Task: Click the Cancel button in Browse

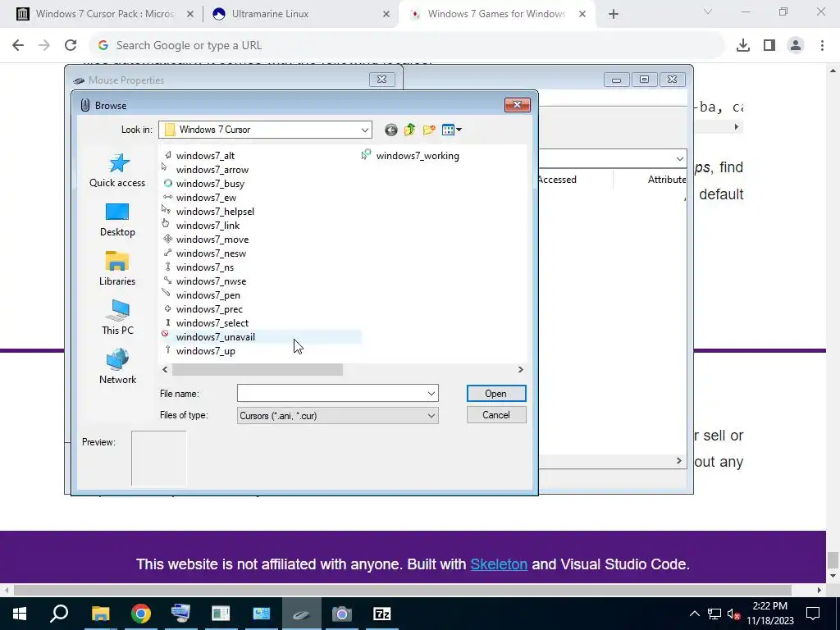Action: [x=496, y=415]
